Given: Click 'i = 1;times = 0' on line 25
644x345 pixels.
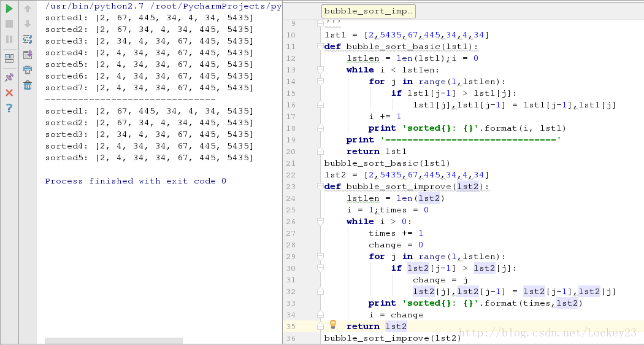Looking at the screenshot, I should (387, 210).
